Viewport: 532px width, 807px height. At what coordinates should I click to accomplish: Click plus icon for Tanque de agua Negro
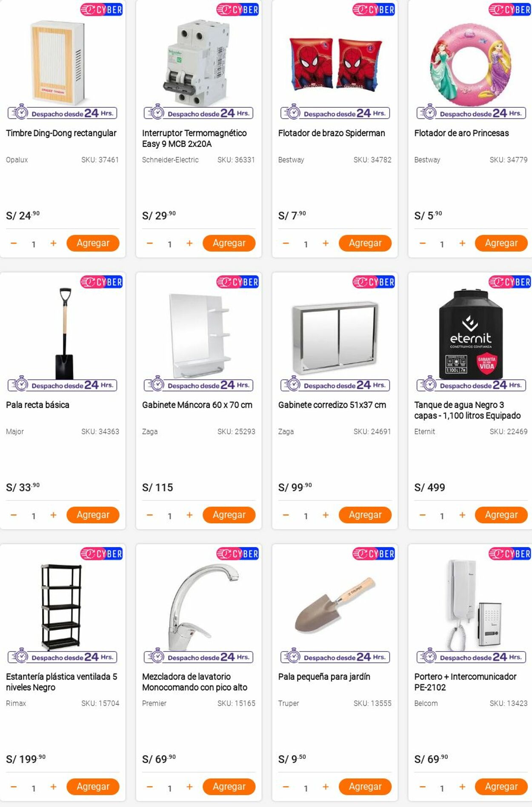pos(462,515)
